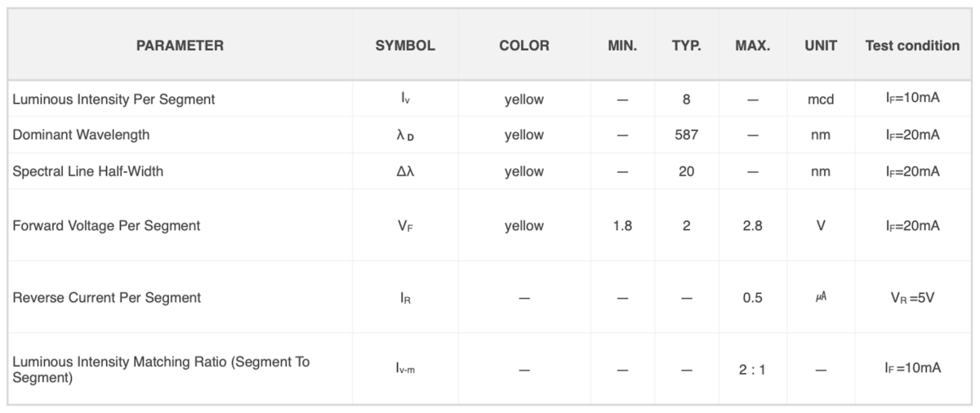The width and height of the screenshot is (980, 413).
Task: Select the MAX. column header
Action: coord(753,46)
